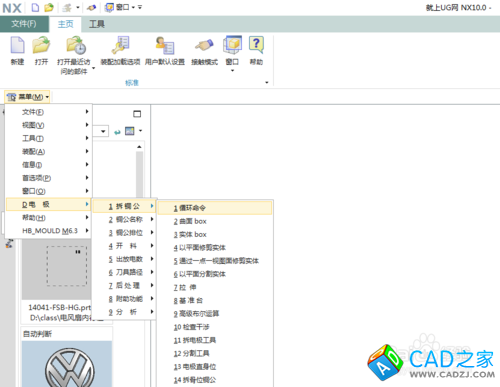500x387 pixels.
Task: Open 窗口(O) menu entry
Action: click(48, 191)
